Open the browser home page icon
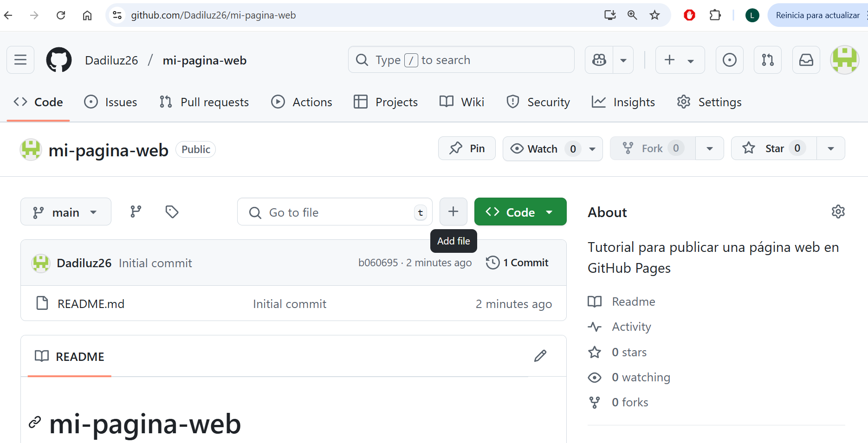868x443 pixels. tap(87, 15)
